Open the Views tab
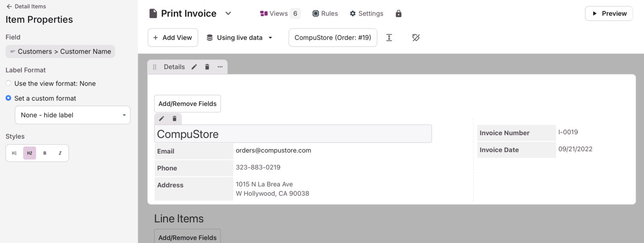Screen dimensions: 644x243 pos(279,13)
